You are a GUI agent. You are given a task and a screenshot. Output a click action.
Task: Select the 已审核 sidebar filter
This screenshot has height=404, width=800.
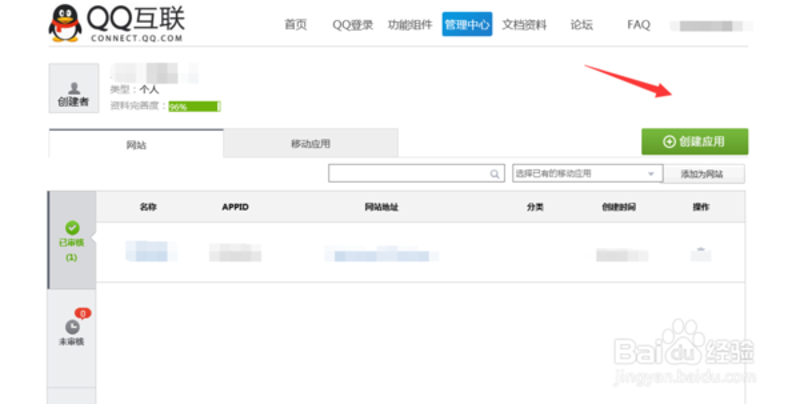pyautogui.click(x=72, y=241)
